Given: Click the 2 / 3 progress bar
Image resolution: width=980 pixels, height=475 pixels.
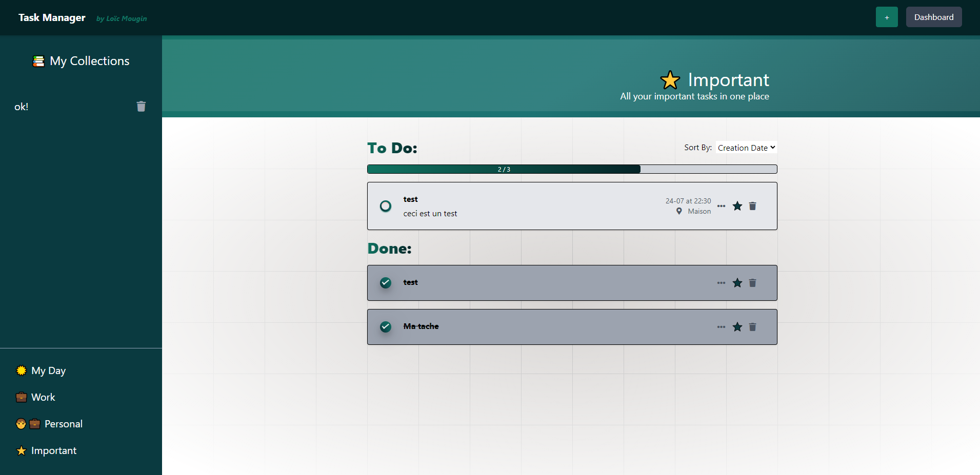Looking at the screenshot, I should coord(572,169).
